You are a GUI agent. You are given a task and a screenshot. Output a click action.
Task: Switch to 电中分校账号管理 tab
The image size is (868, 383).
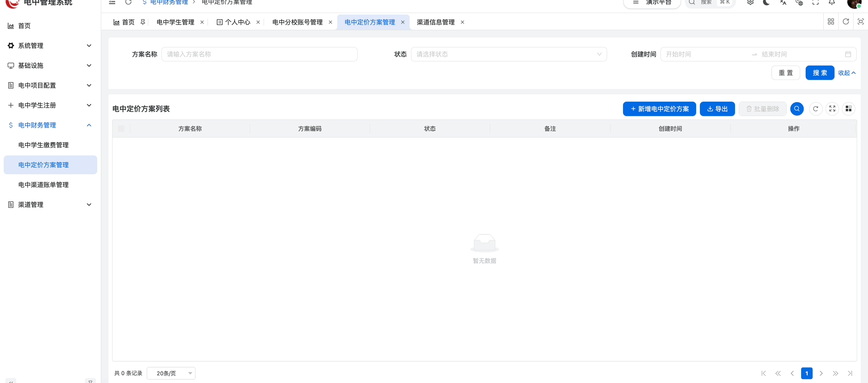[297, 22]
